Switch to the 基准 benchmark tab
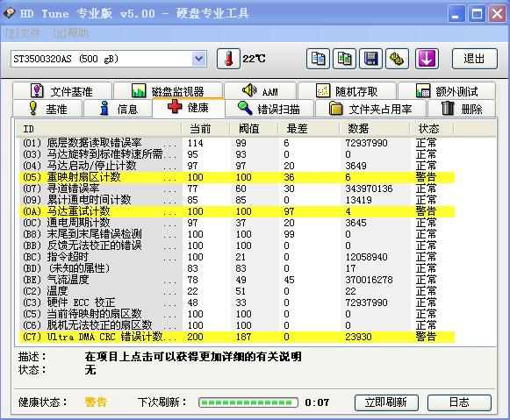The width and height of the screenshot is (510, 420). [x=47, y=109]
